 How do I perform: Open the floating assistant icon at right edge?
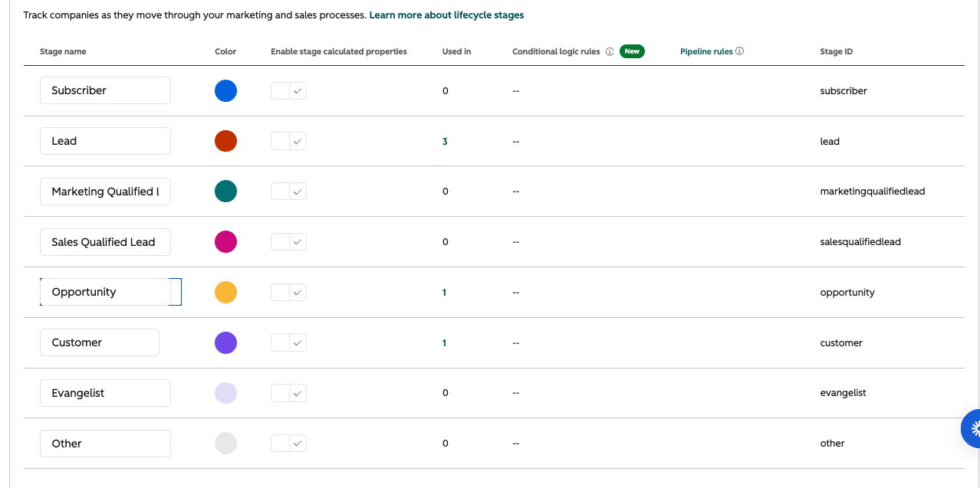(971, 428)
